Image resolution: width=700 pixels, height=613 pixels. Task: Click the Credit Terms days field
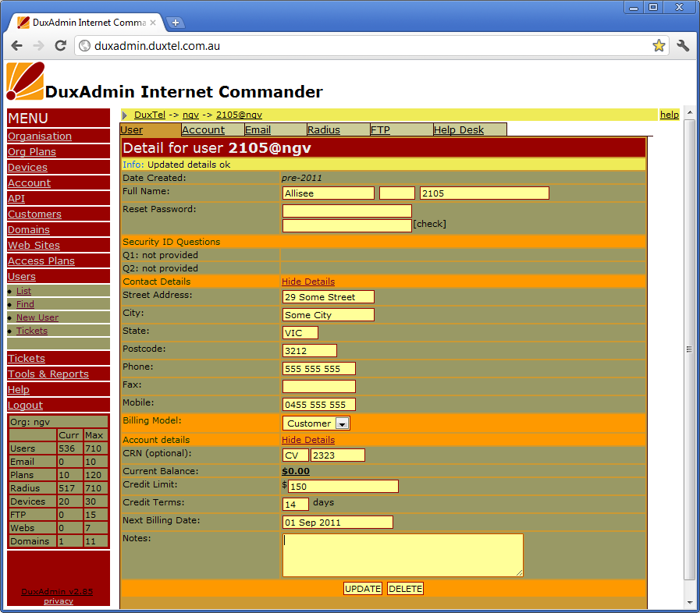coord(296,504)
